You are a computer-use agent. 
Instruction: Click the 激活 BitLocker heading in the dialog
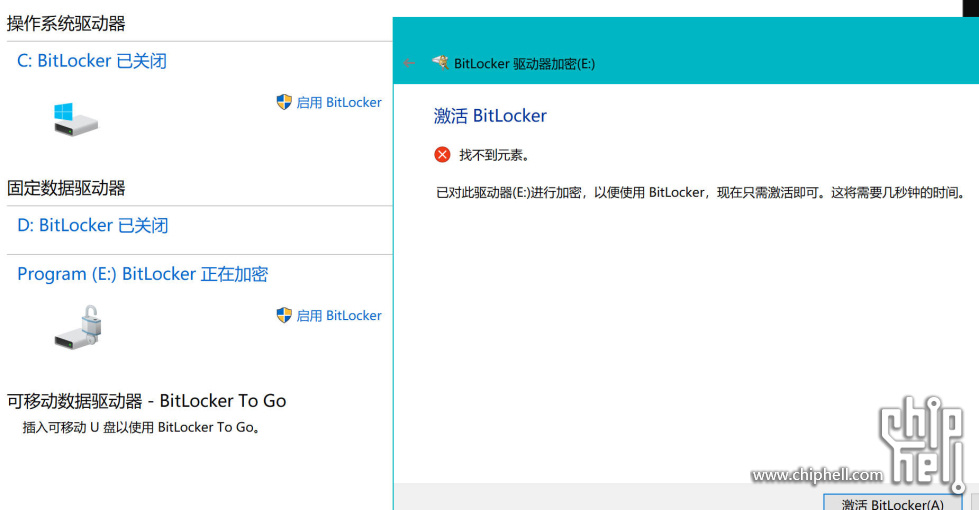pos(490,115)
